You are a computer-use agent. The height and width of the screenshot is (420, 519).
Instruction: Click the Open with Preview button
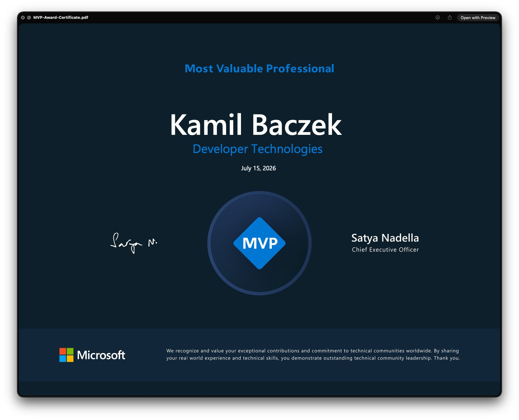point(478,18)
